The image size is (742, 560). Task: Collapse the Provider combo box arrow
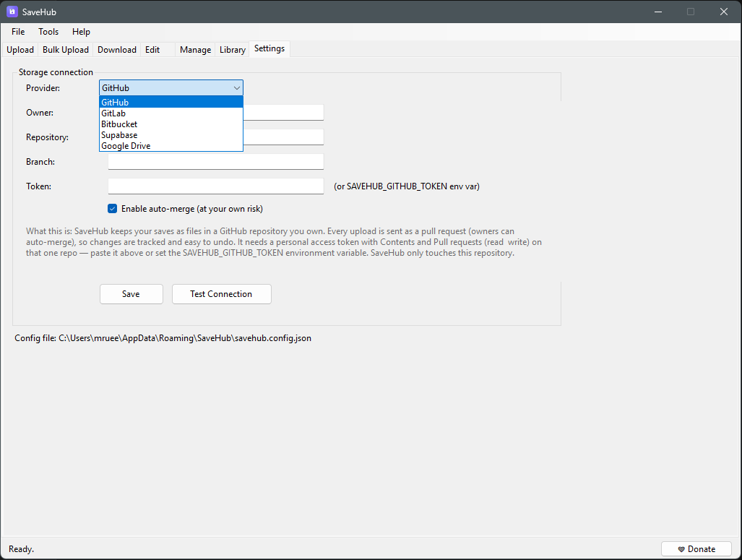[236, 88]
